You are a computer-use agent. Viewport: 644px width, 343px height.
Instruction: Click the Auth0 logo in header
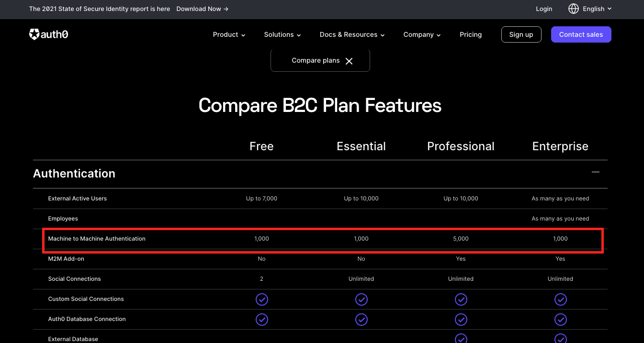tap(48, 34)
